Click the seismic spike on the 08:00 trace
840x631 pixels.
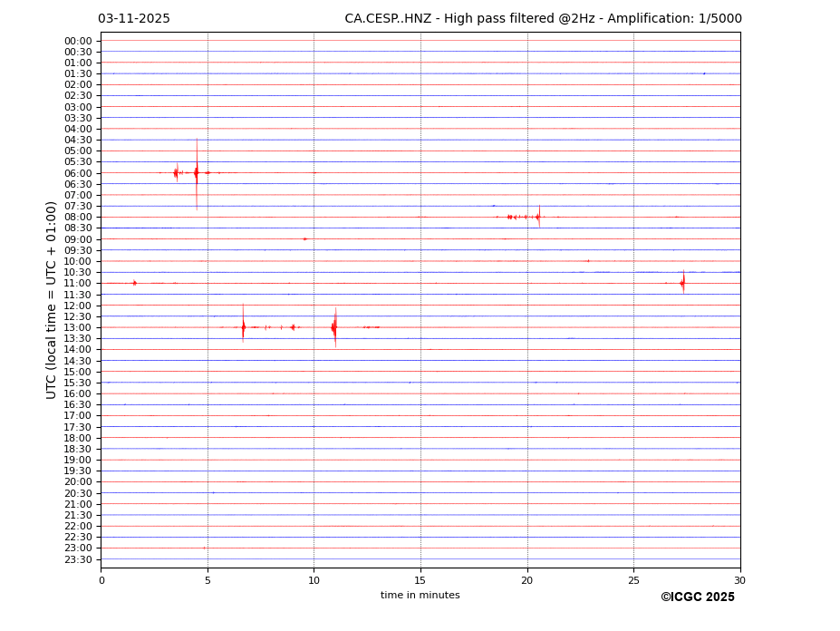tap(538, 217)
